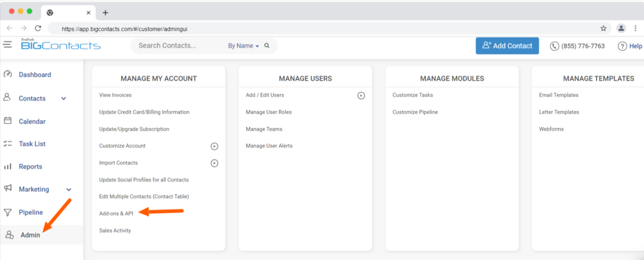The width and height of the screenshot is (644, 260).
Task: Click the Add Contact button
Action: point(507,46)
